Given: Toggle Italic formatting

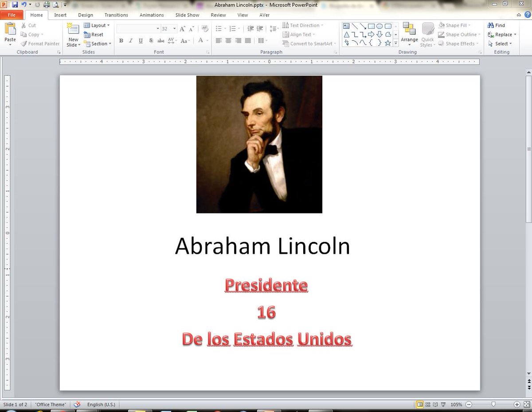Looking at the screenshot, I should click(131, 41).
